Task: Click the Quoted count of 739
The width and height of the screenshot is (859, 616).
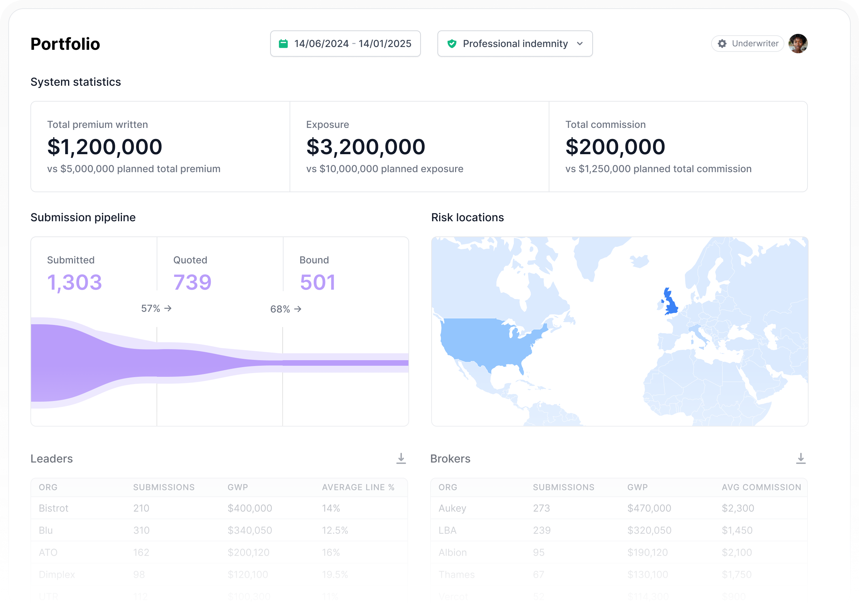Action: (x=192, y=281)
